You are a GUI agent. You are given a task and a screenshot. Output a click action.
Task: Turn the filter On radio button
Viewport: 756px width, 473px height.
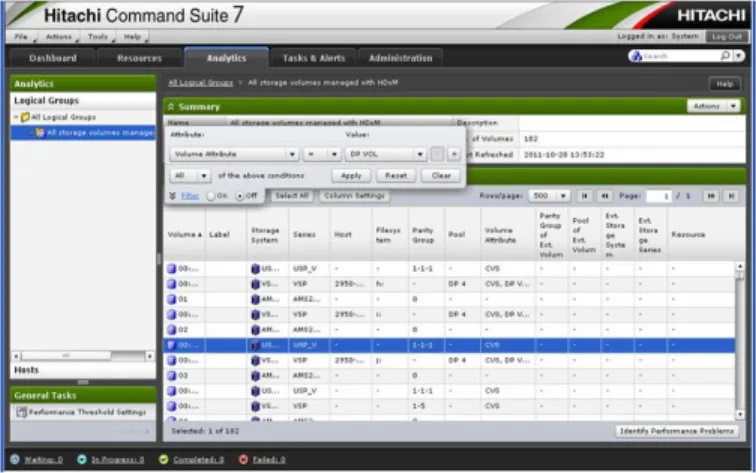point(211,196)
